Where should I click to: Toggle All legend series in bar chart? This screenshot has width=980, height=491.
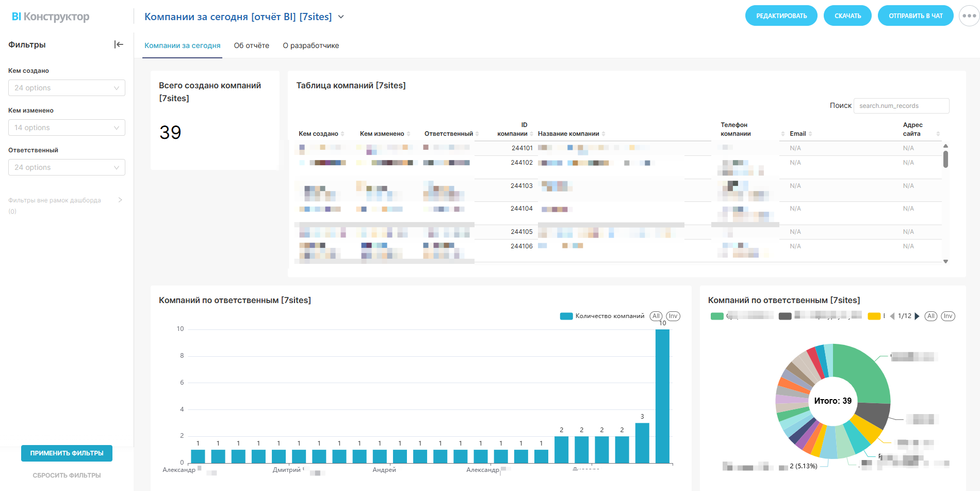coord(656,316)
